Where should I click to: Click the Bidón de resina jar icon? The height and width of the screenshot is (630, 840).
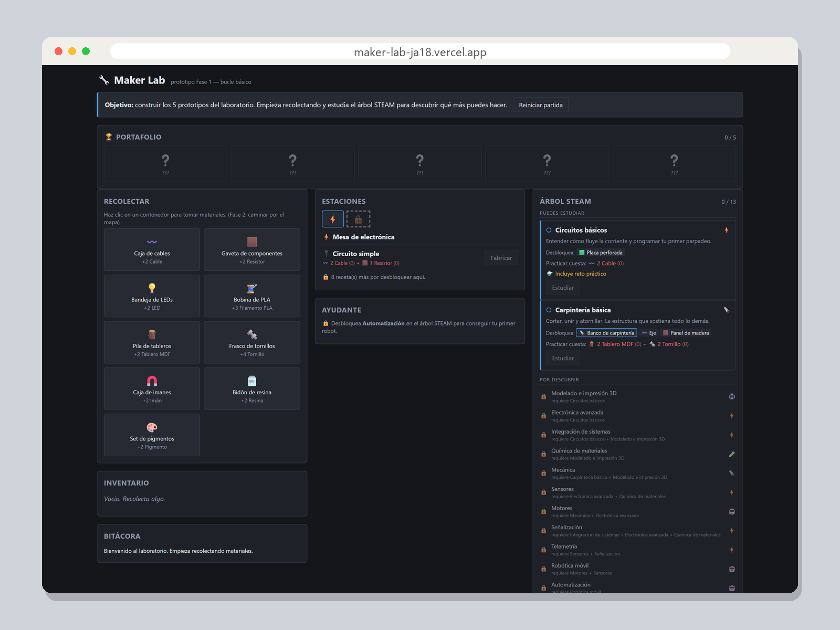[x=252, y=381]
